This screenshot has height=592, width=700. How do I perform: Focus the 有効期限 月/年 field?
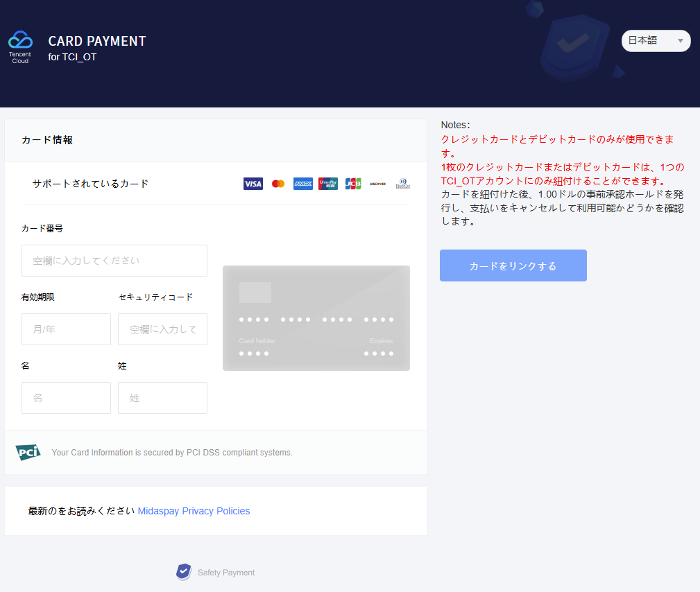tap(66, 329)
